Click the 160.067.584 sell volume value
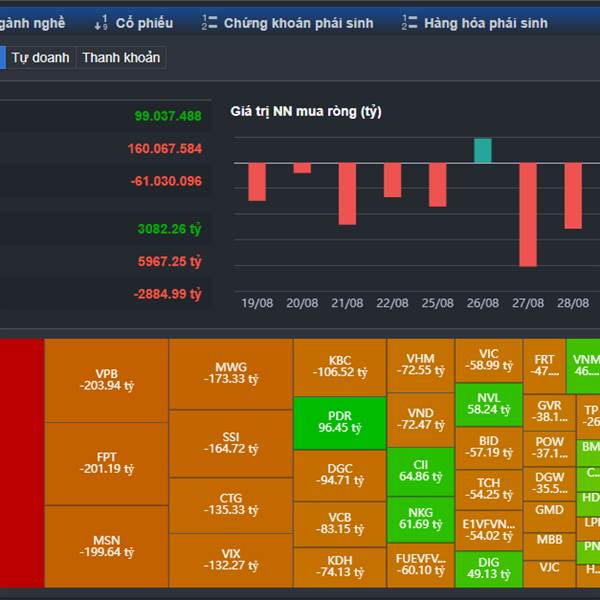This screenshot has width=600, height=600. click(x=165, y=148)
